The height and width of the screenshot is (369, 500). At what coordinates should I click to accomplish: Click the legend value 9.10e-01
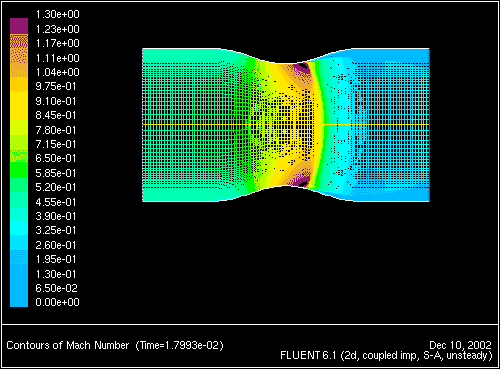point(56,101)
